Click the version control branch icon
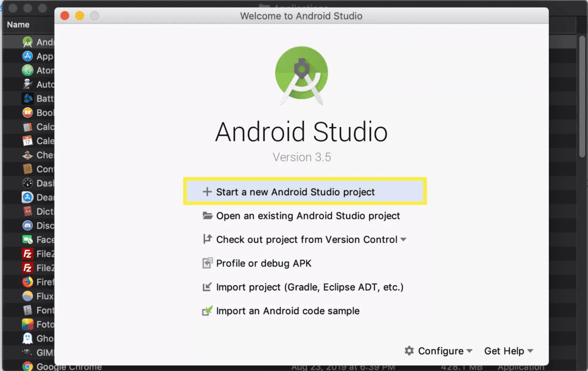Viewport: 588px width, 371px height. point(207,239)
